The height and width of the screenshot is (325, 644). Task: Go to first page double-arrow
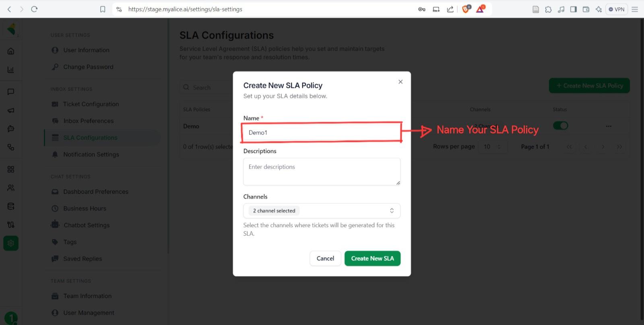[569, 147]
